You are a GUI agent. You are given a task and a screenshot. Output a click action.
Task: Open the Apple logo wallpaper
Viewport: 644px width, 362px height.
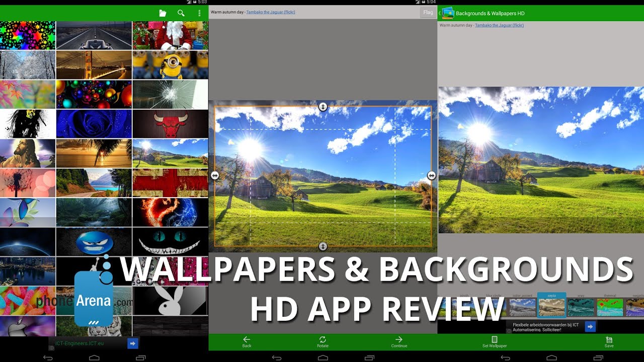pos(28,326)
